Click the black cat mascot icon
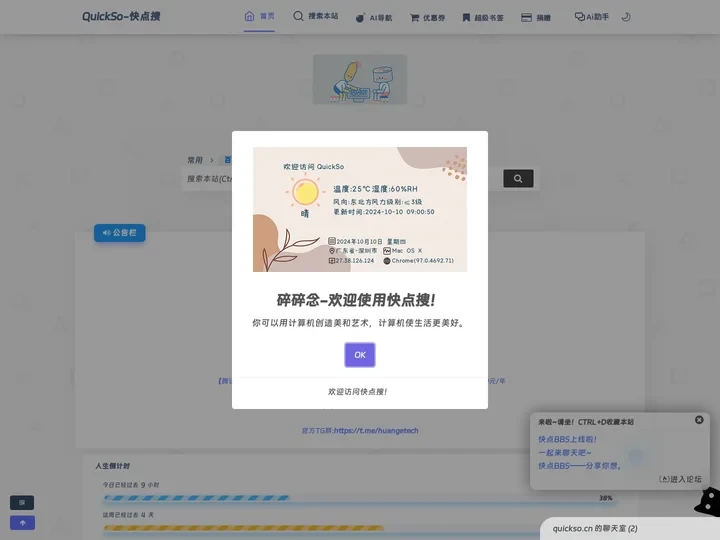Viewport: 720px width, 540px height. [x=708, y=502]
